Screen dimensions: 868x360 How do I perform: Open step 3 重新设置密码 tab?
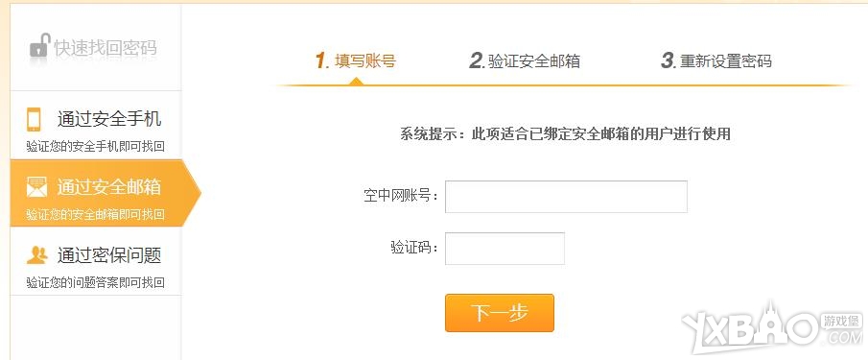pos(716,60)
